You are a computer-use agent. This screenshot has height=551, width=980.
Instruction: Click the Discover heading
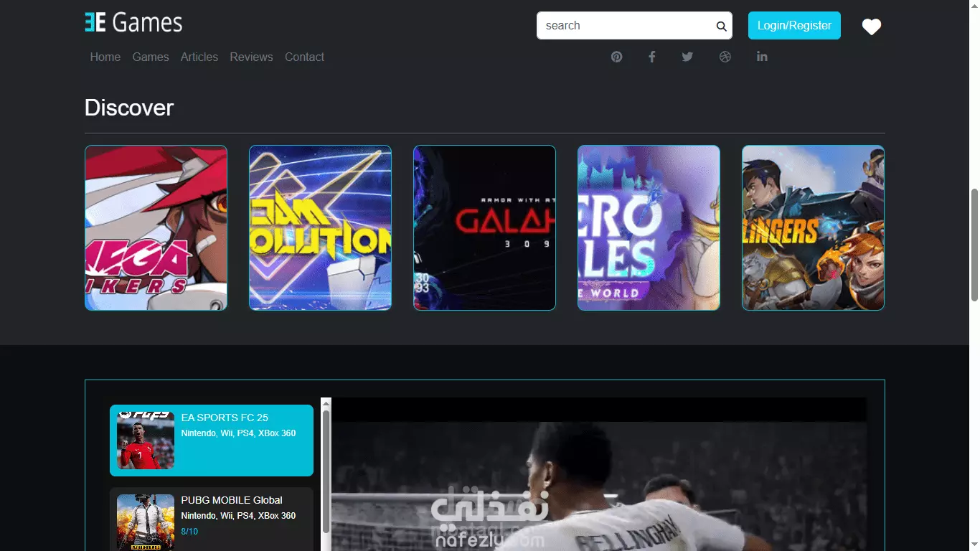point(129,108)
